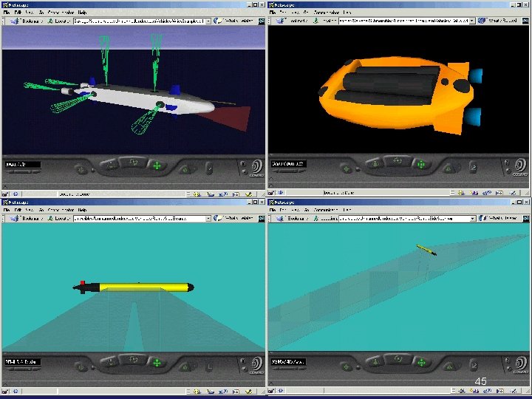Click Location URL field in white AUV window
532x399 pixels.
[140, 21]
